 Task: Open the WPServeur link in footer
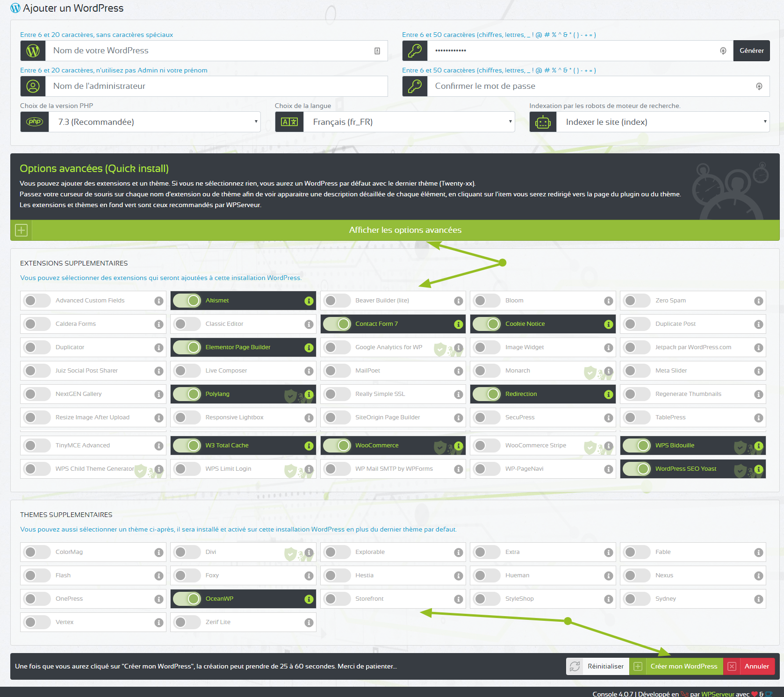tap(718, 694)
